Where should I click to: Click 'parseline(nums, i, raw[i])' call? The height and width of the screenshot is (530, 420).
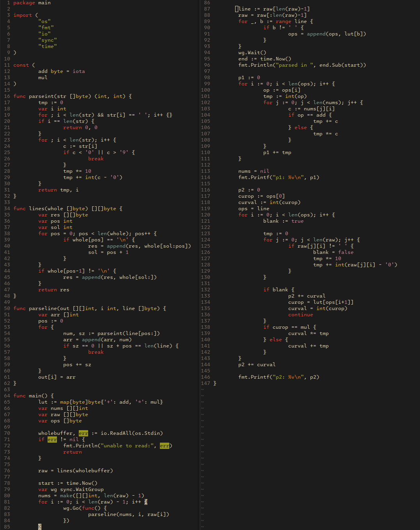click(x=129, y=514)
